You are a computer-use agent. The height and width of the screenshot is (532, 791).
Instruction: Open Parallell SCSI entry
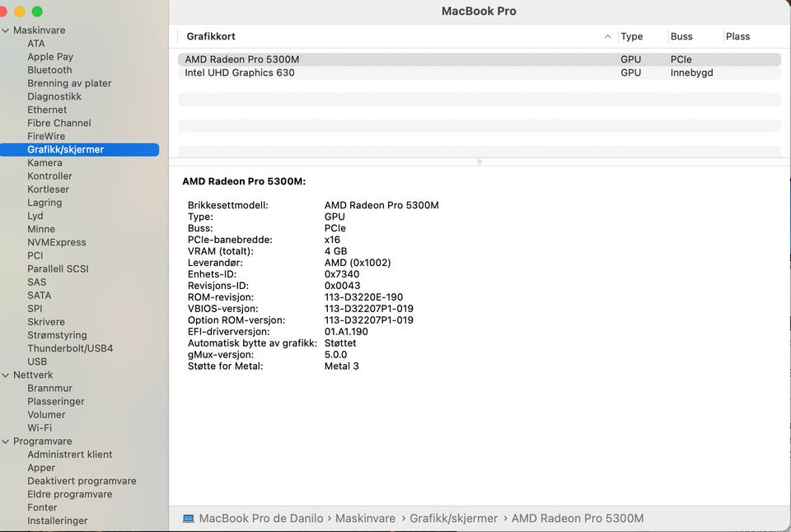tap(58, 268)
